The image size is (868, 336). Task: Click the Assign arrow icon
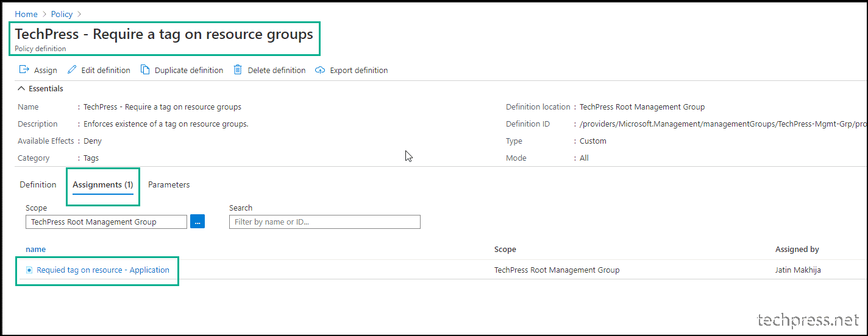pyautogui.click(x=24, y=70)
